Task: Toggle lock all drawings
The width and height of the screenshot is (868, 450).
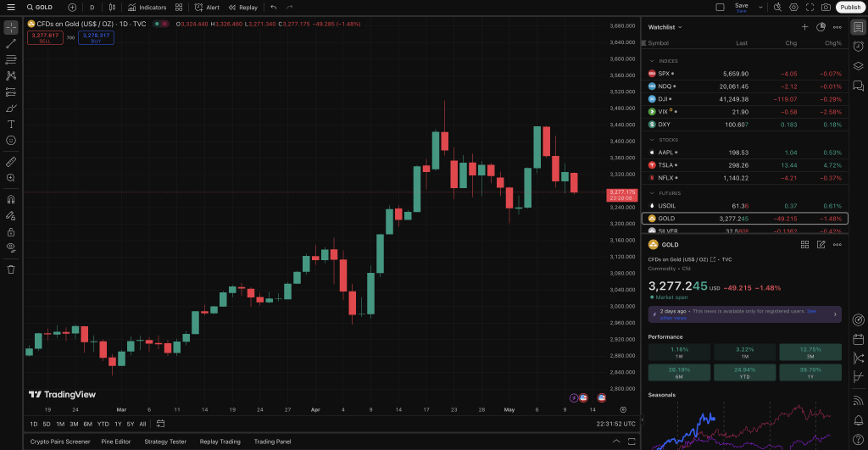Action: (11, 231)
